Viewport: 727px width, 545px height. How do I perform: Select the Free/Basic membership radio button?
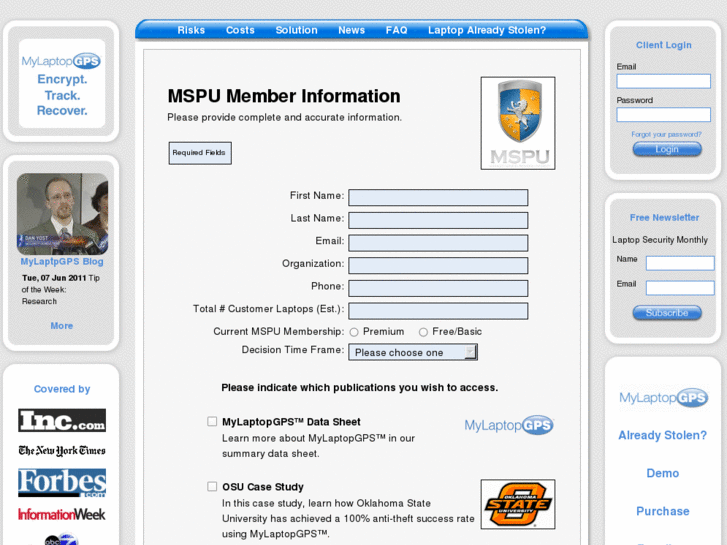click(423, 332)
